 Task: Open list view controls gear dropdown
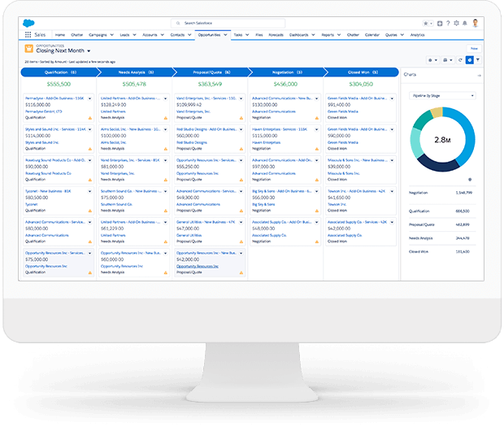click(432, 60)
